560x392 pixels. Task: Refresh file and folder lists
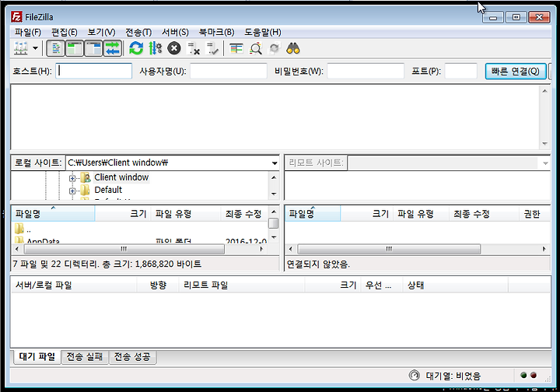[x=136, y=48]
